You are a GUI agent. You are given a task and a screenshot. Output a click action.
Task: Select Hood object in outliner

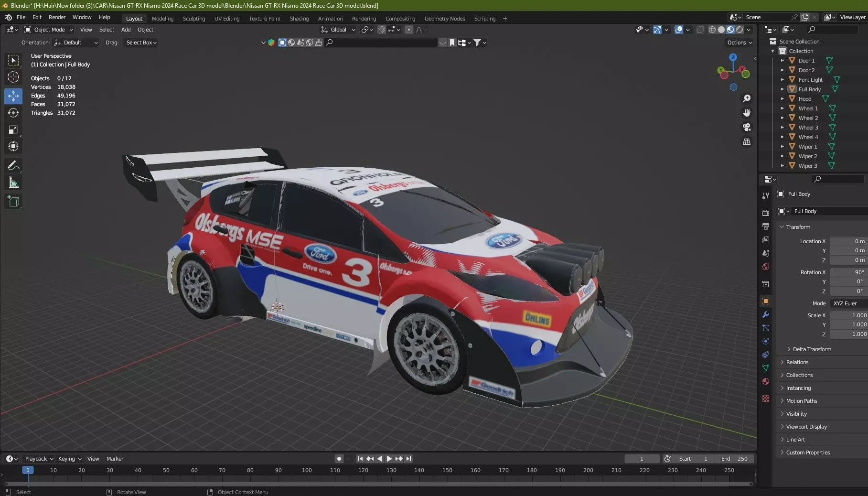click(804, 99)
